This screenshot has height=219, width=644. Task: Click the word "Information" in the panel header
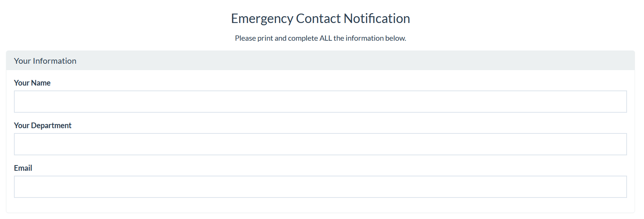[54, 61]
